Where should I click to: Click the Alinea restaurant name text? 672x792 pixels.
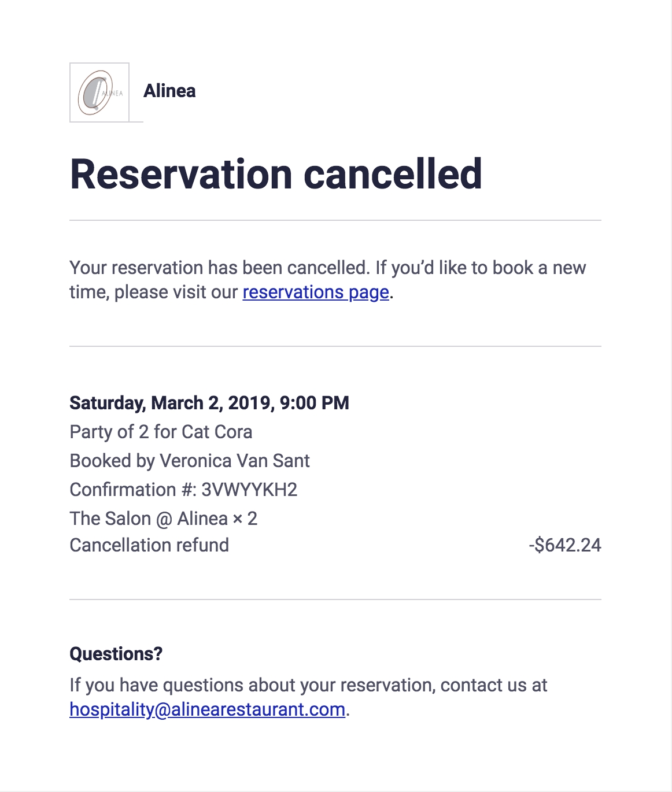click(169, 91)
